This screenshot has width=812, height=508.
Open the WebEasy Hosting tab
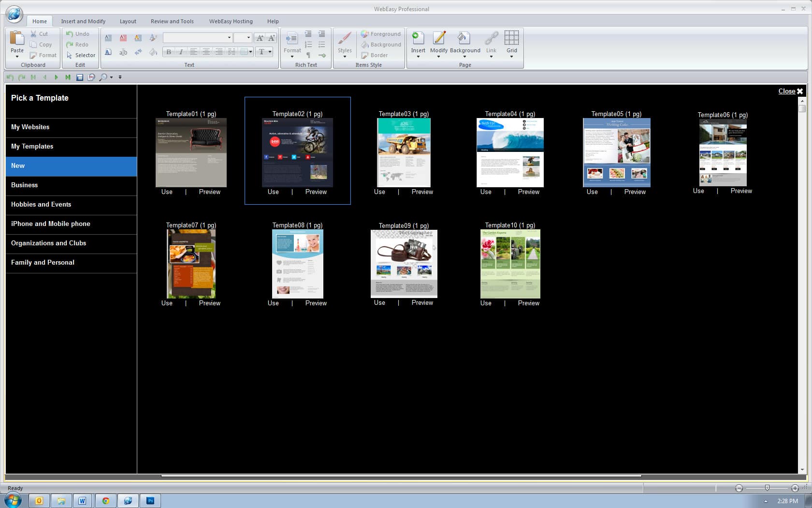pos(231,21)
